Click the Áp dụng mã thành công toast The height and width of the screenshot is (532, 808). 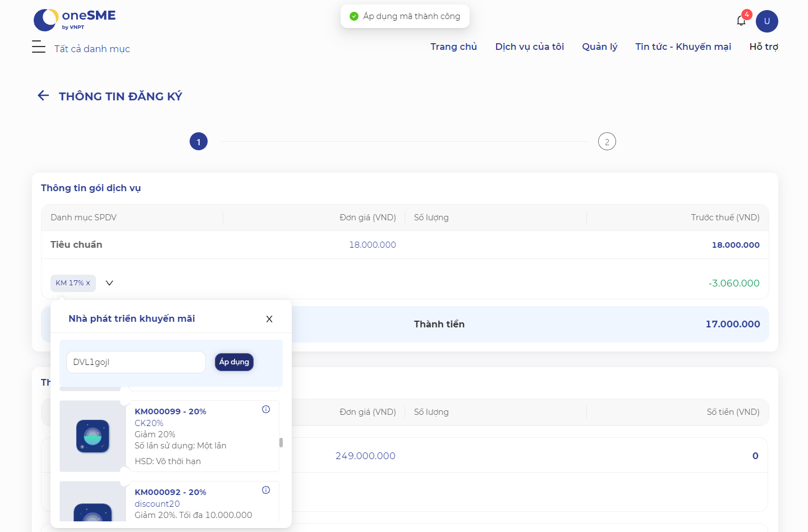(x=405, y=16)
